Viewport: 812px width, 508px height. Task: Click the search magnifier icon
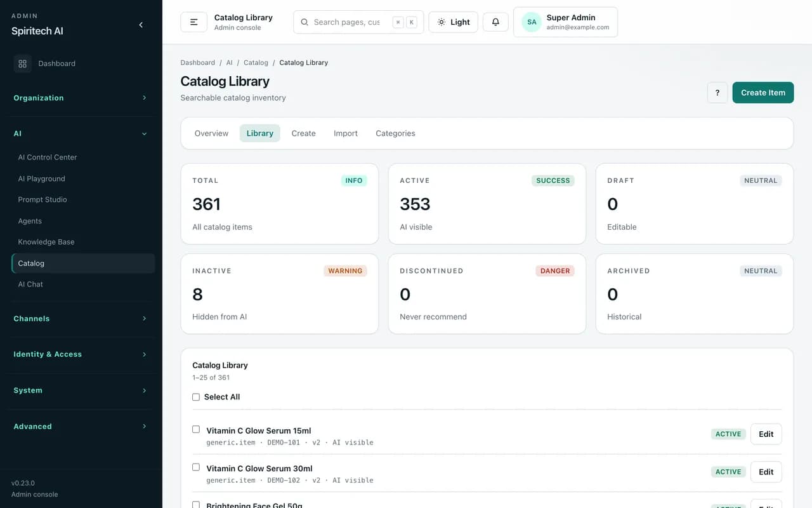pos(305,22)
